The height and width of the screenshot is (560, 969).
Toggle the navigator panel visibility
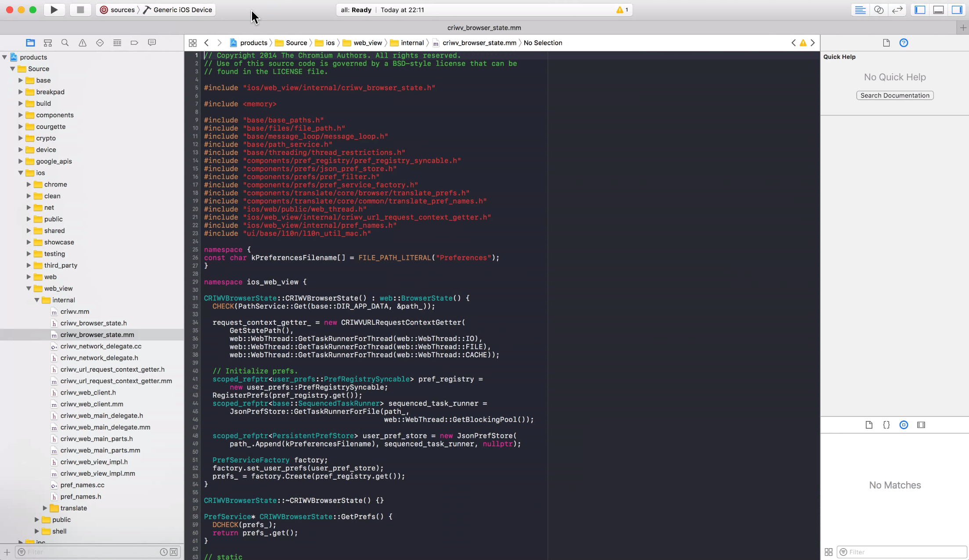(920, 10)
